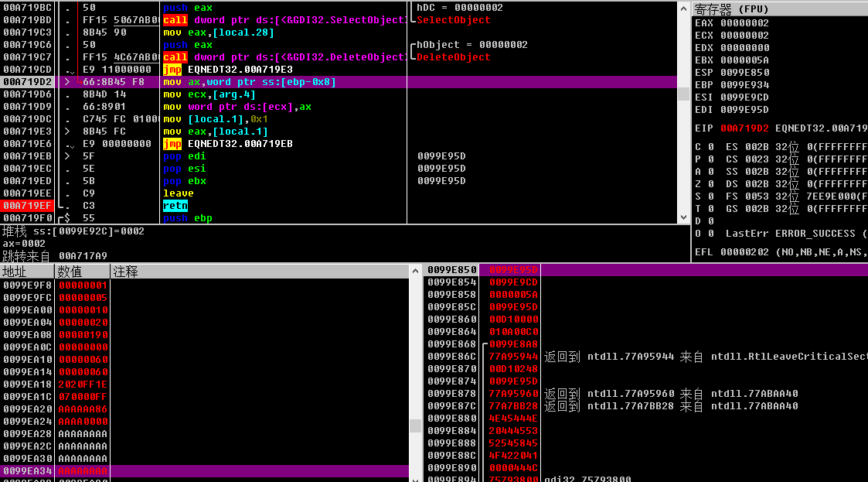868x482 pixels.
Task: Select highlighted dump row 0099EA34
Action: pos(204,471)
